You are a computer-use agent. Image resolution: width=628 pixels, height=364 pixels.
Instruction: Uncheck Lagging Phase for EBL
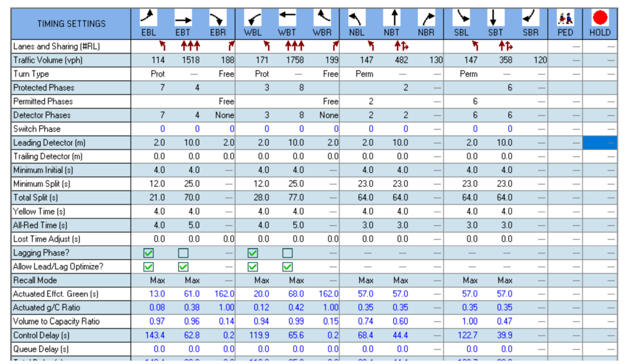(149, 253)
